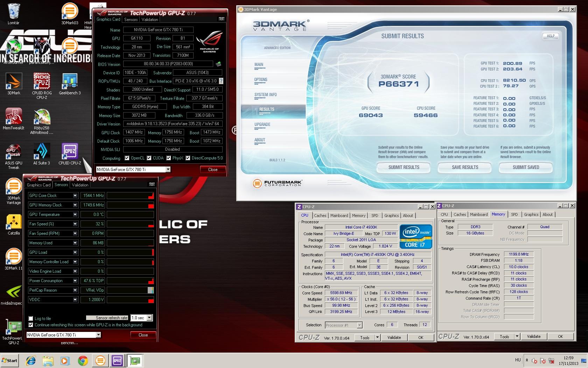Click the GPU Core Clock sensor graph
The height and width of the screenshot is (368, 588).
[x=130, y=196]
